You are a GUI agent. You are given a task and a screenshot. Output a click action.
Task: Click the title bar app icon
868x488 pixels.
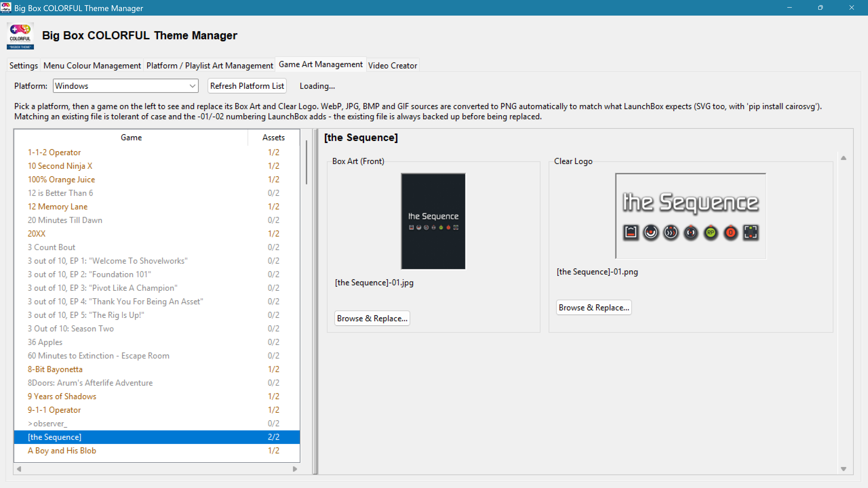coord(6,7)
